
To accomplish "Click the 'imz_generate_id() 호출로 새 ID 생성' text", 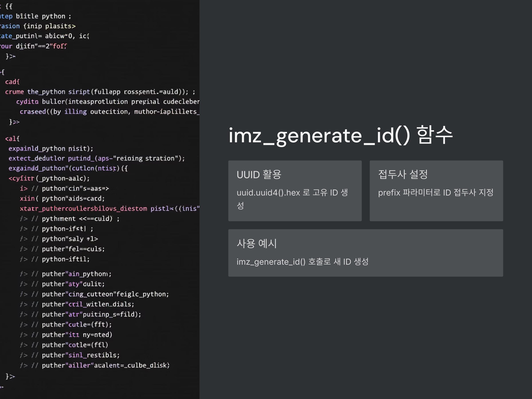I will 302,262.
